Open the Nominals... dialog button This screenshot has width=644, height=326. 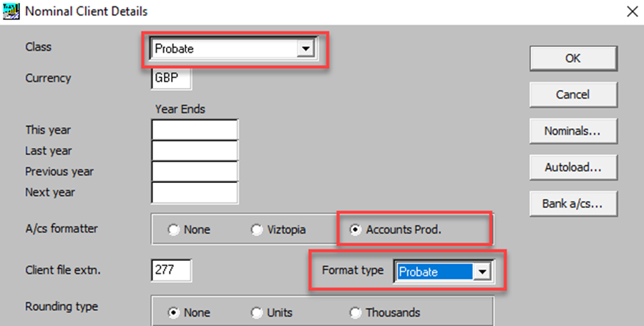(573, 131)
